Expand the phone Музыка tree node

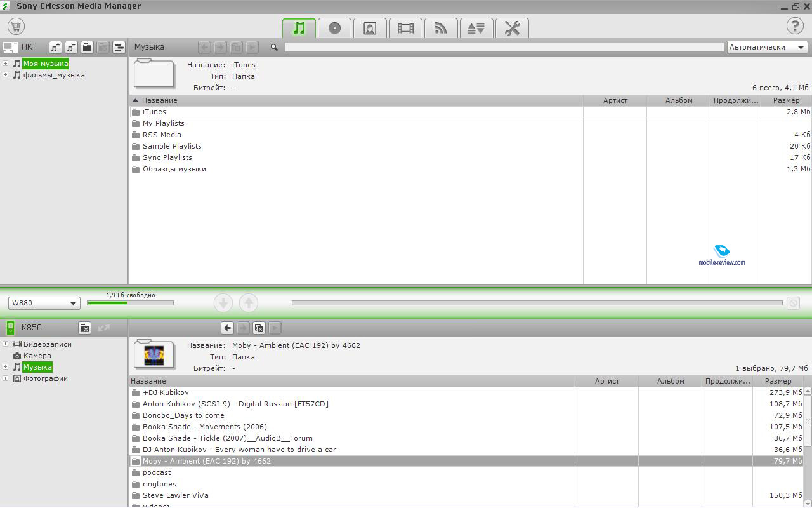click(6, 367)
